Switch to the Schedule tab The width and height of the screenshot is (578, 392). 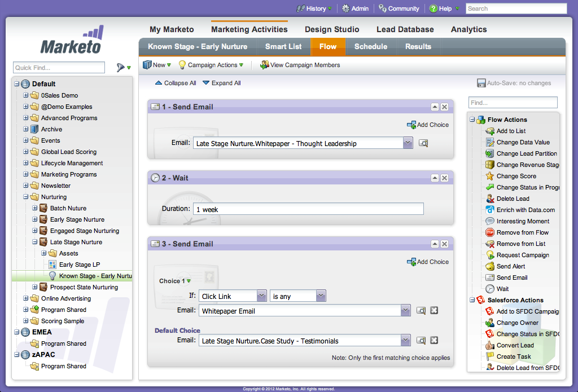[x=371, y=47]
